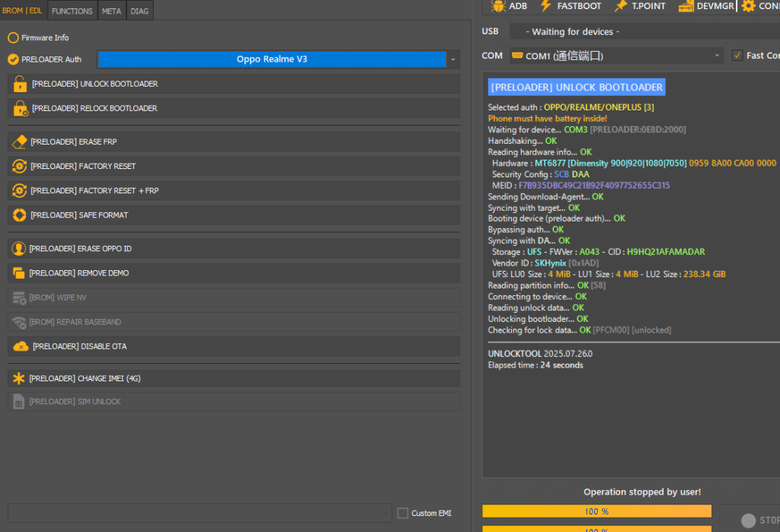
Task: Click the Safe Format icon
Action: pos(19,215)
